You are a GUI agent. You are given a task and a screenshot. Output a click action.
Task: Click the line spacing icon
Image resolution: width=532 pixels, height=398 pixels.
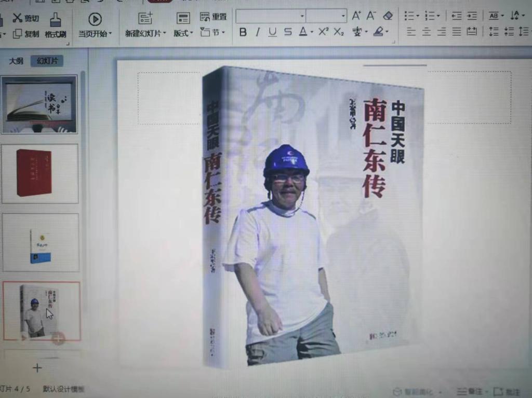pos(524,32)
